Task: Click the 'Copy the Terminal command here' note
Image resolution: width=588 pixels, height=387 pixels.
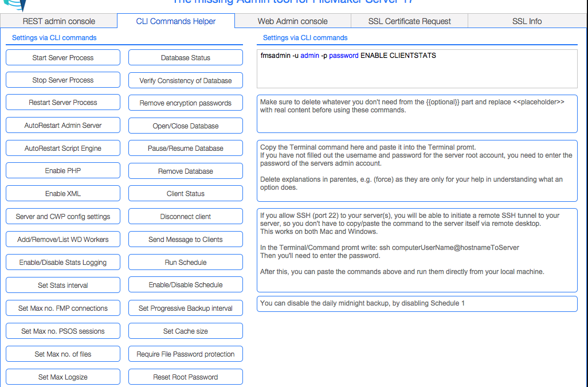Action: (x=417, y=171)
